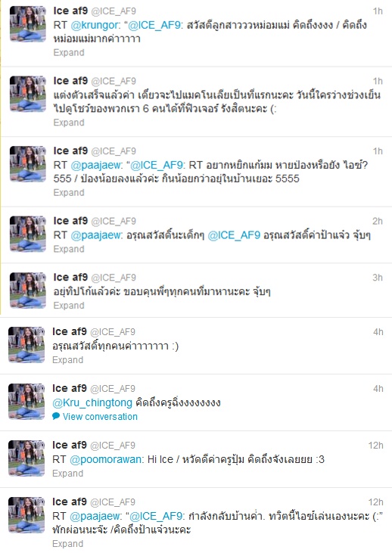This screenshot has width=392, height=553.
Task: Open avatar of the topmost krungor retweet
Action: [x=28, y=24]
